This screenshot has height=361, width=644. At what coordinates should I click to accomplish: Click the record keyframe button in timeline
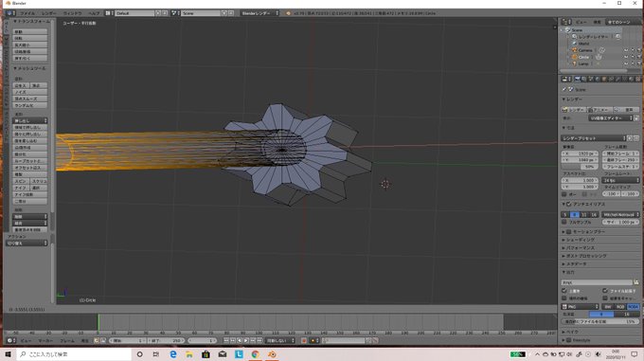304,340
